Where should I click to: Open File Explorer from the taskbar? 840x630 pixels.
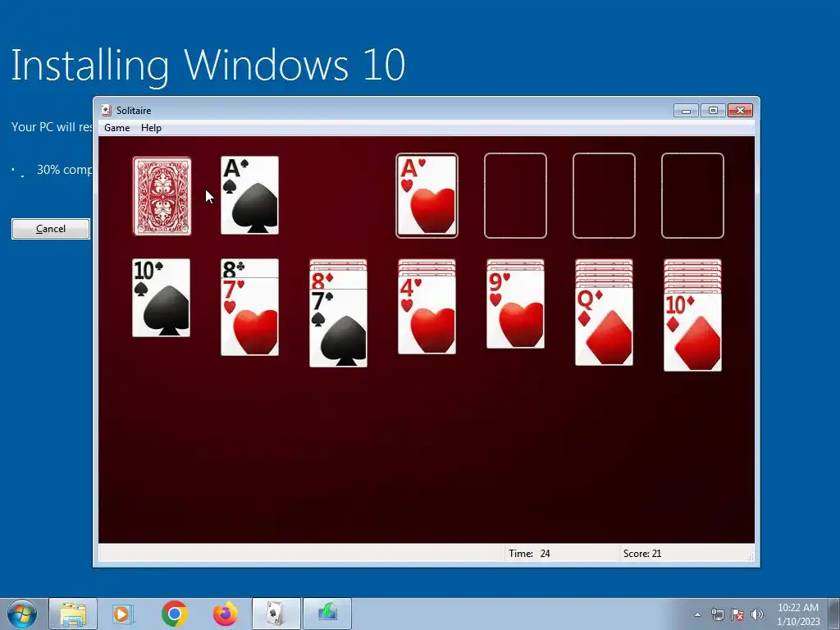point(73,614)
